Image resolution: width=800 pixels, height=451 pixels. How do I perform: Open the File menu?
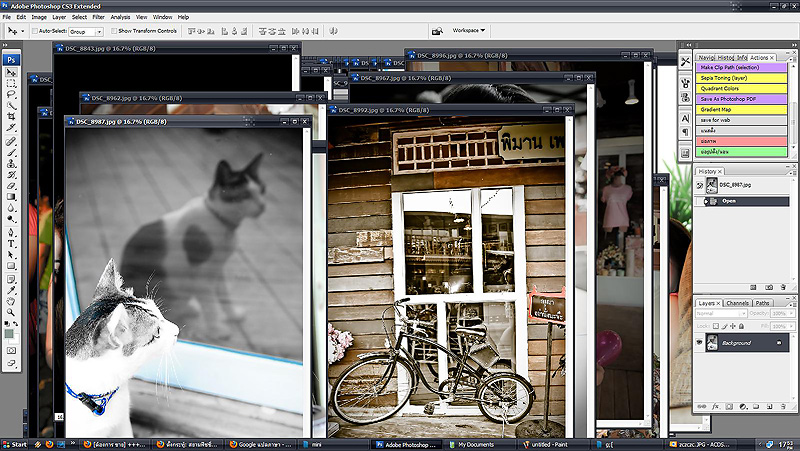[7, 17]
